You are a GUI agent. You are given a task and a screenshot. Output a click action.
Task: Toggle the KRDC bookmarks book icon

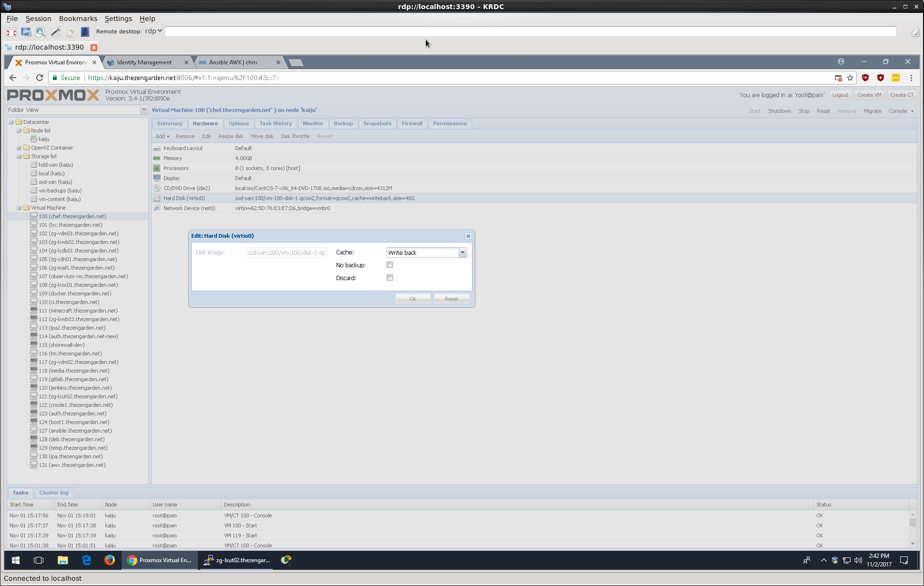(85, 32)
